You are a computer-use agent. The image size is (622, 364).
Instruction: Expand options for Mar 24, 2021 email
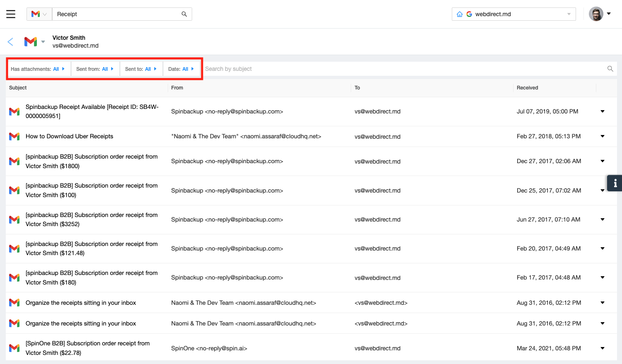(x=602, y=348)
